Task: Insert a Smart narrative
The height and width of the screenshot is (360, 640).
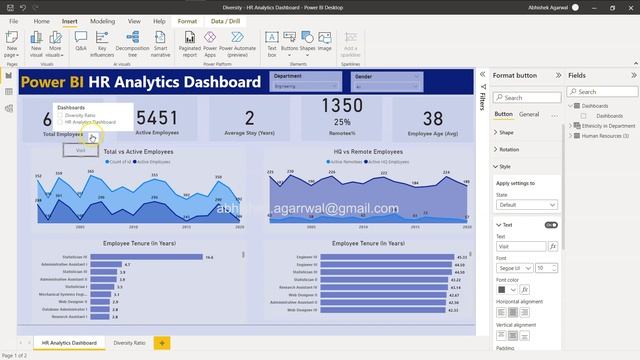Action: coord(160,44)
